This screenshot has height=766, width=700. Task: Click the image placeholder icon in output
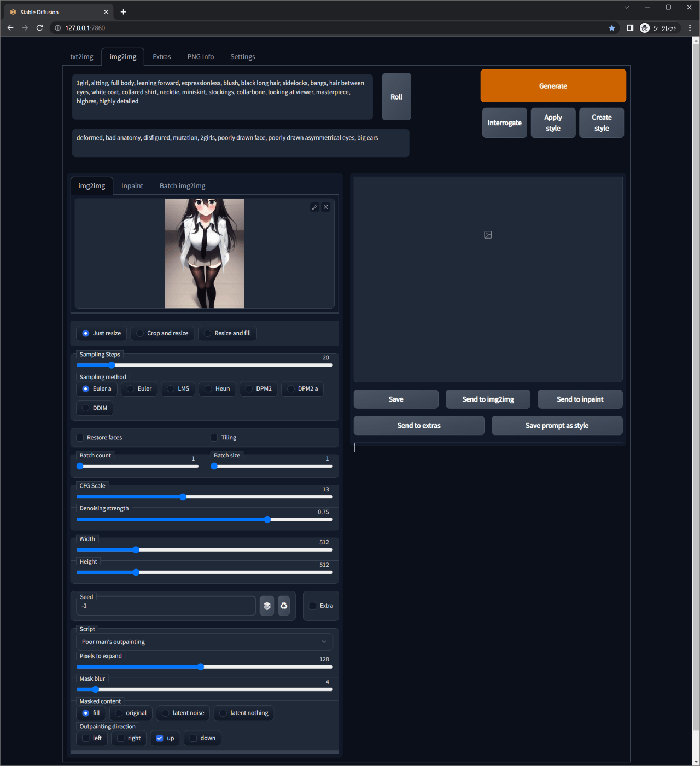(488, 235)
